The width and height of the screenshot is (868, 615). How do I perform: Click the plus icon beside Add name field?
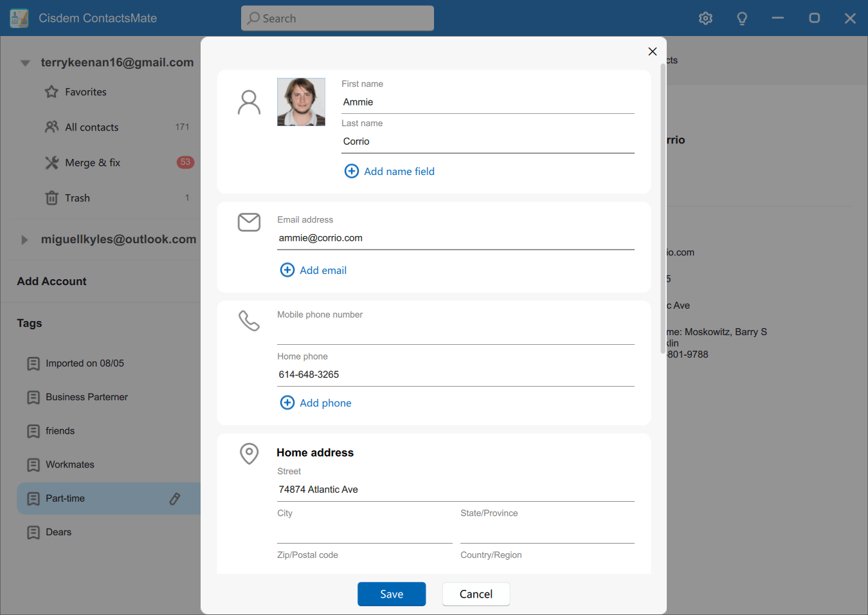[352, 171]
